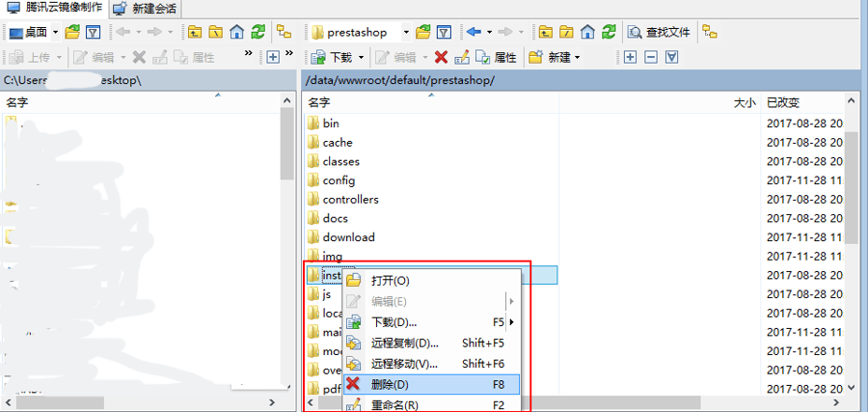This screenshot has height=412, width=868.
Task: Open the 桌面 local drive dropdown
Action: pyautogui.click(x=55, y=33)
